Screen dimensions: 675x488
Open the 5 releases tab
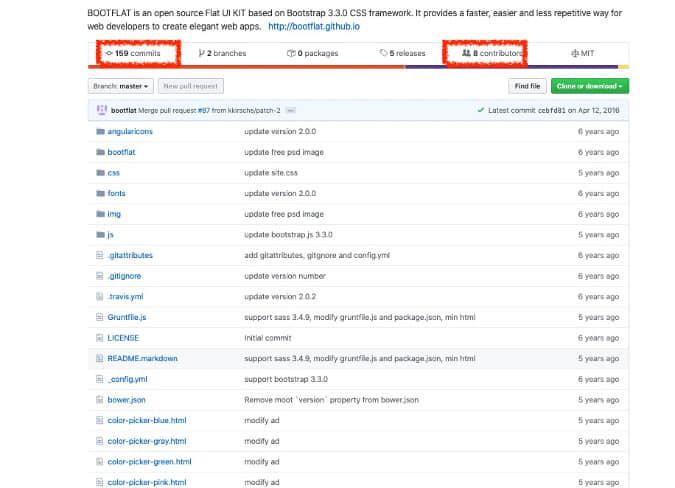coord(403,53)
